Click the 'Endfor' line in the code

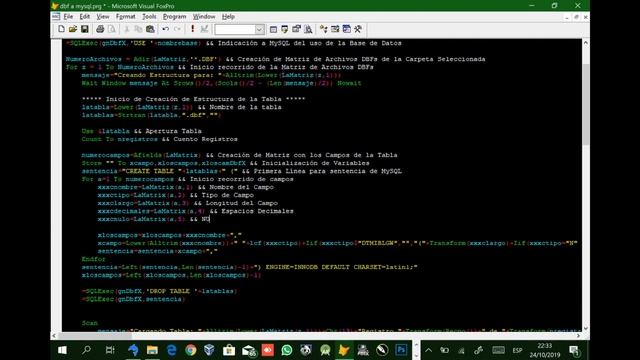(93, 259)
